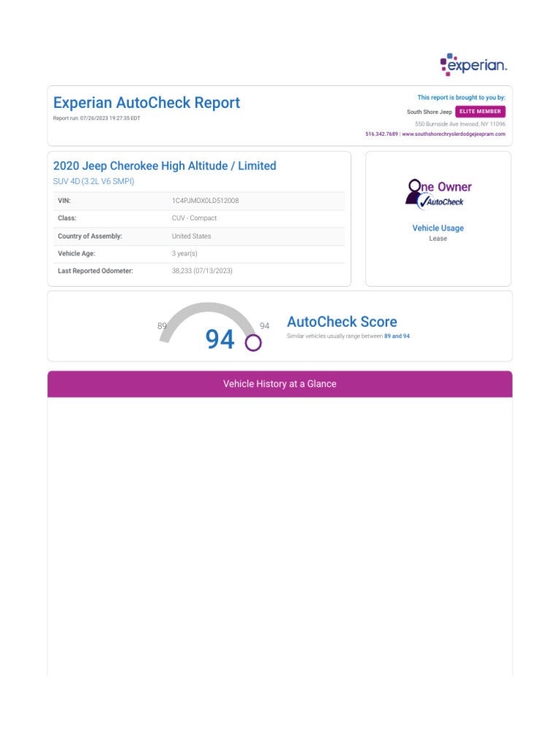Image resolution: width=560 pixels, height=747 pixels.
Task: Open the southshorechryslerdodgejeepram.com website link
Action: (x=454, y=134)
